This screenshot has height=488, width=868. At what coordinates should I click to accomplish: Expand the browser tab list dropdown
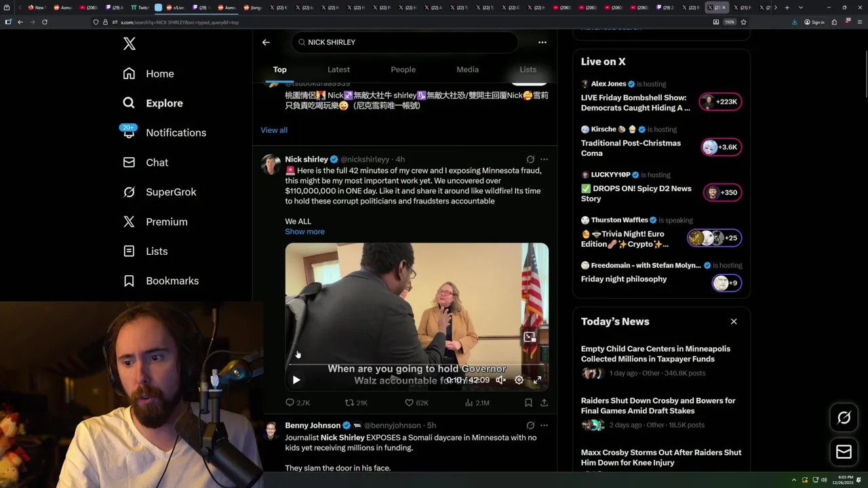[x=801, y=7]
